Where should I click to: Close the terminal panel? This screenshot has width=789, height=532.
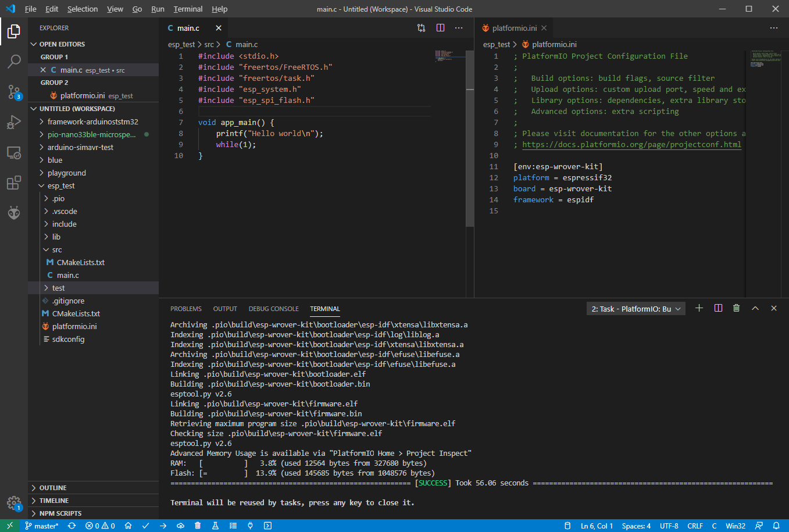point(774,308)
